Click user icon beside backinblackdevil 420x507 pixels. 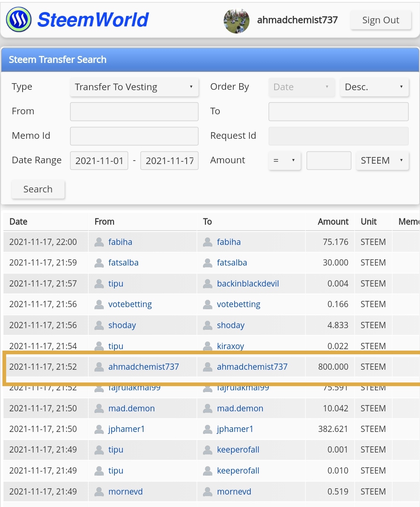[x=208, y=283]
